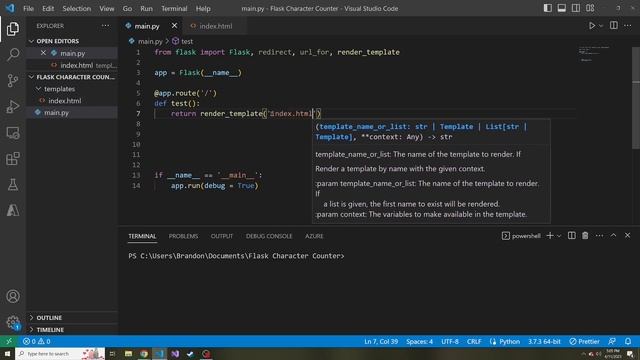Viewport: 640px width, 360px height.
Task: Open the Help menu
Action: coord(203,9)
